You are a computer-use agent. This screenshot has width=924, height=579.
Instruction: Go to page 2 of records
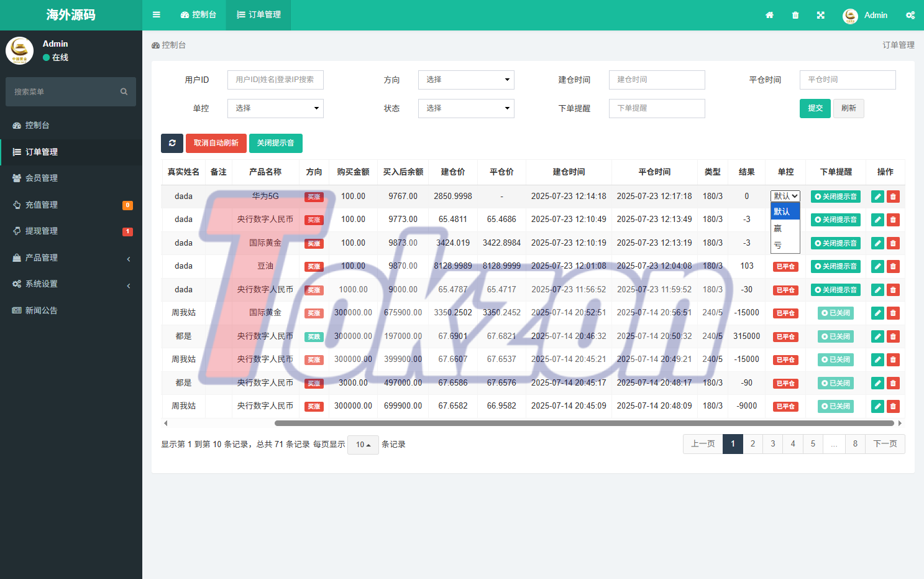(752, 444)
